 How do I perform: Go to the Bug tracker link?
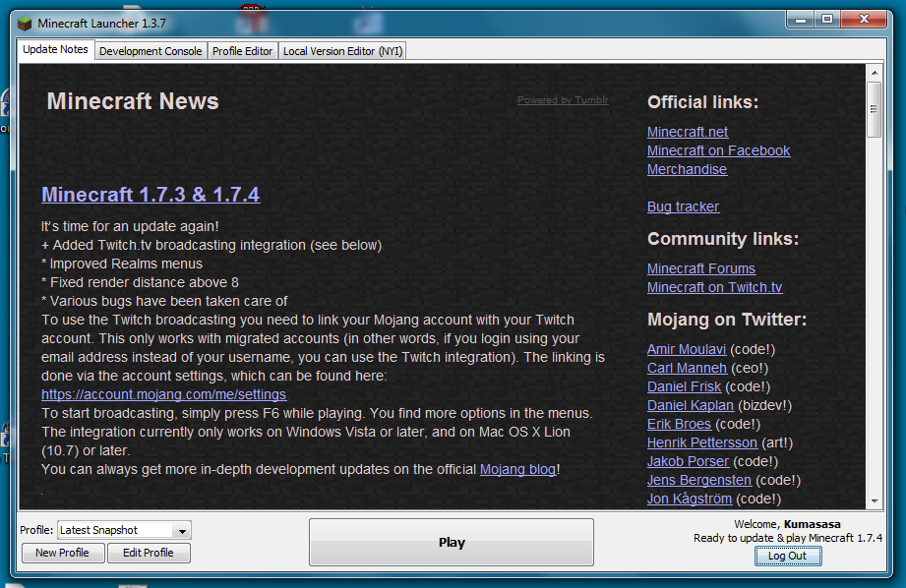point(683,206)
